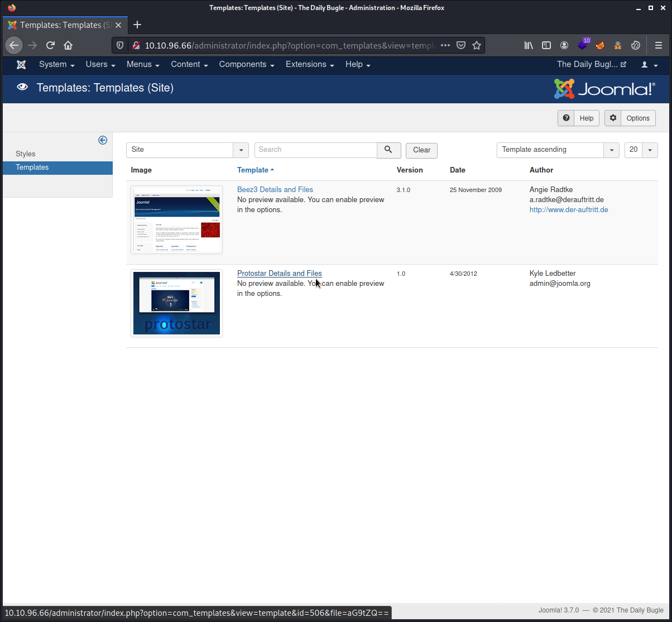Open the page actions three-dot menu
672x622 pixels.
(x=445, y=45)
